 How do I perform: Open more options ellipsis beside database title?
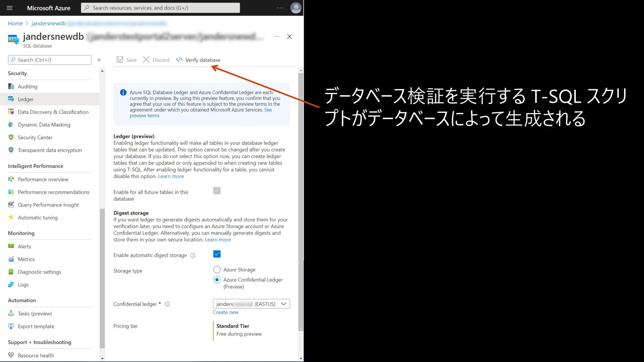(x=277, y=36)
